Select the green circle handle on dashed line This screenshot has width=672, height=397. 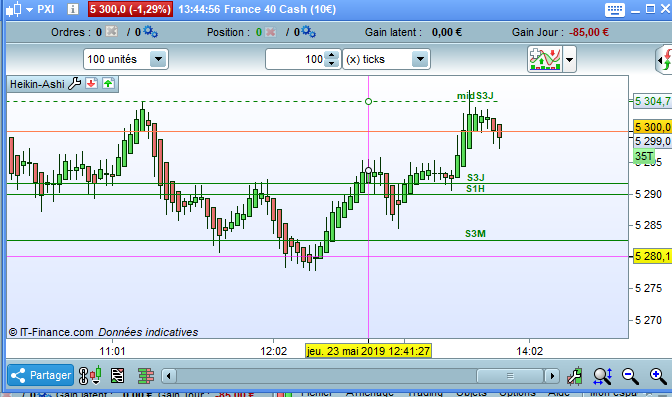click(x=368, y=102)
